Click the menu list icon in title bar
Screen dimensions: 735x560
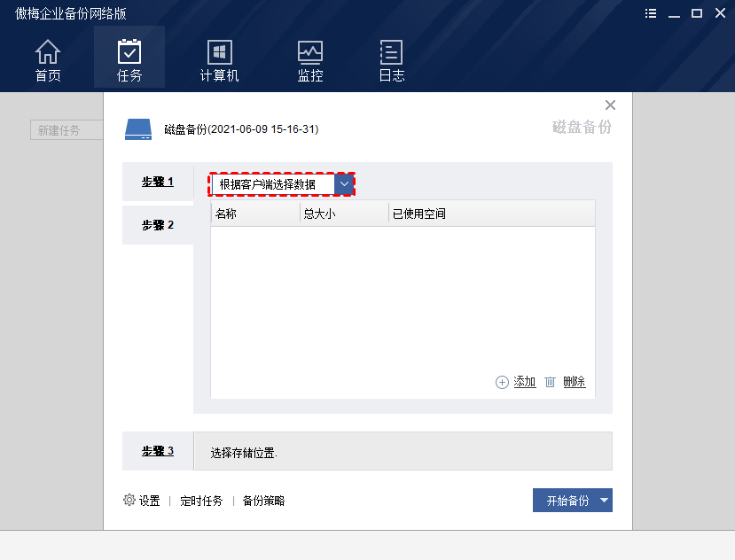coord(651,13)
